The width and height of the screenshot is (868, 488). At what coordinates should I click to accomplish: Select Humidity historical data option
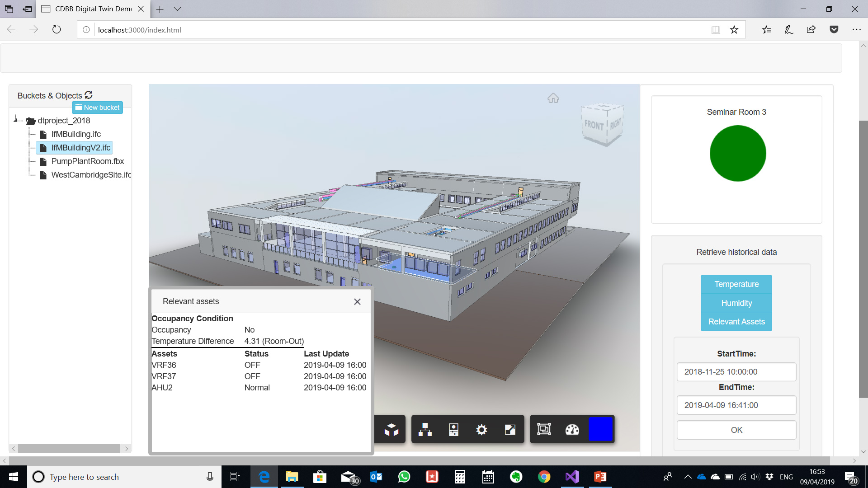tap(736, 303)
